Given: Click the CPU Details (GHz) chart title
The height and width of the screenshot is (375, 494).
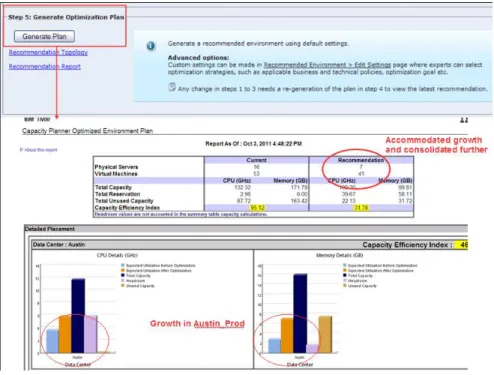Looking at the screenshot, I should tap(117, 255).
